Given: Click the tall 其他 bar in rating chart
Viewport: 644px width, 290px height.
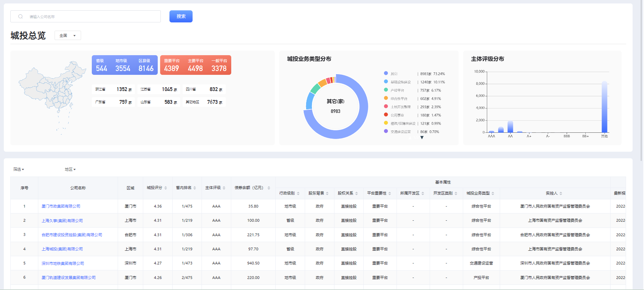Looking at the screenshot, I should click(x=604, y=107).
